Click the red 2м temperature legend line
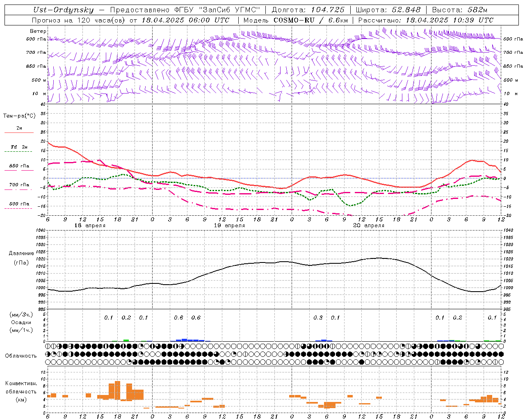This screenshot has height=420, width=525. pyautogui.click(x=19, y=132)
